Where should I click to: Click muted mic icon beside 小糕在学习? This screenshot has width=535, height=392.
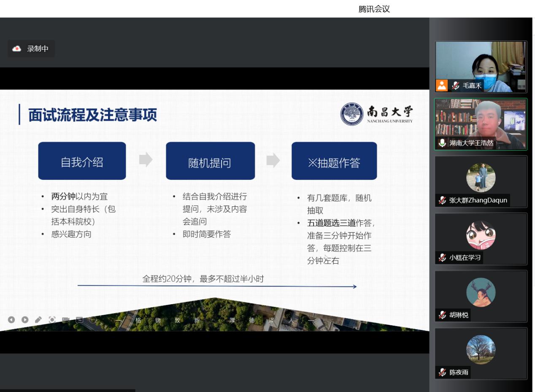(442, 258)
